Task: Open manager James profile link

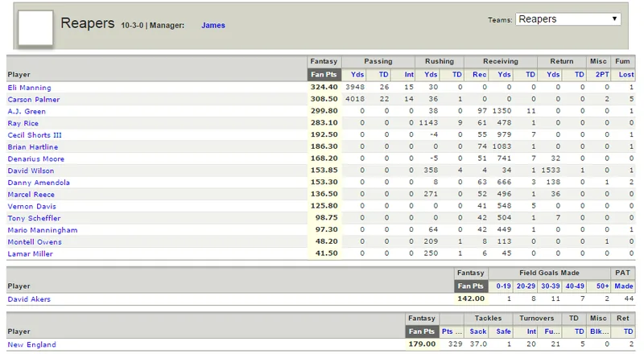Action: click(x=213, y=26)
